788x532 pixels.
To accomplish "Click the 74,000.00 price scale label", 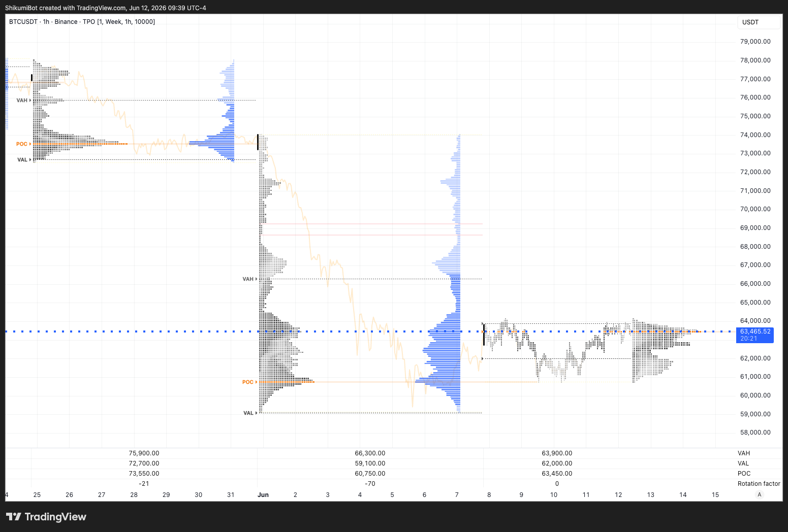I will click(x=755, y=135).
